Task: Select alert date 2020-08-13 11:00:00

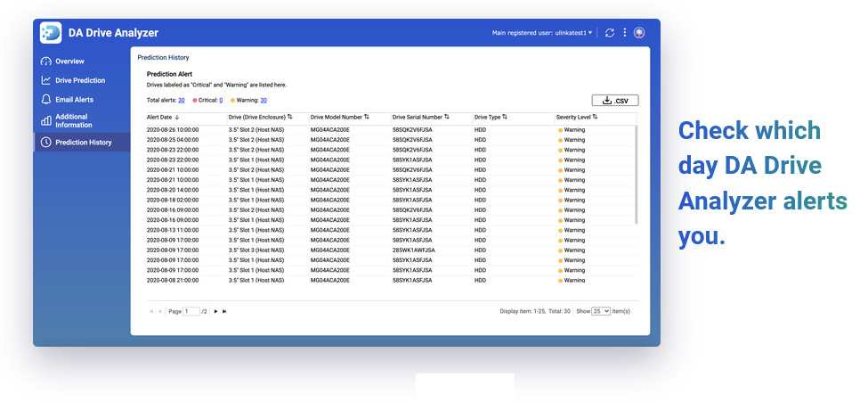Action: click(x=173, y=230)
